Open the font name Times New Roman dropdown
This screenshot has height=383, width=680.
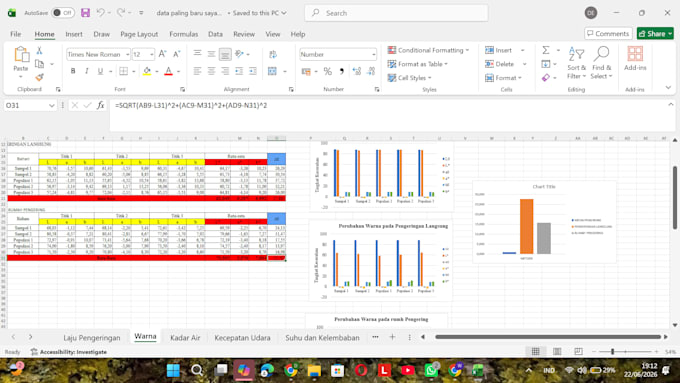128,54
